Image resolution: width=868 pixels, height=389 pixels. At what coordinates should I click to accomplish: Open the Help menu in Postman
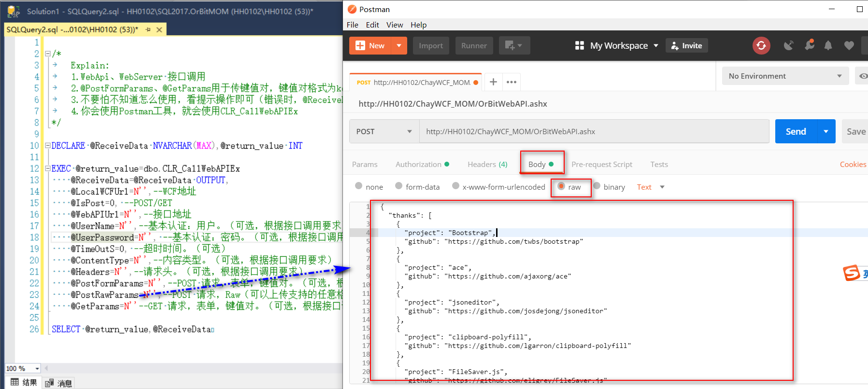(x=419, y=25)
